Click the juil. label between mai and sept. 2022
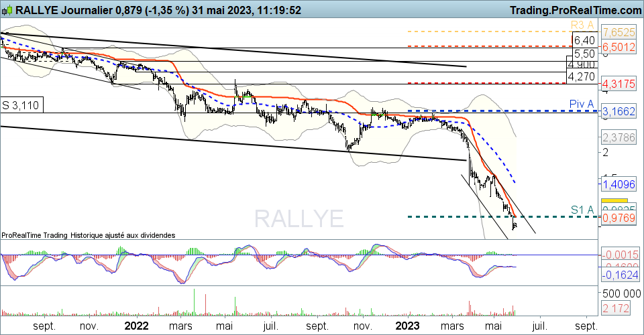 270,326
